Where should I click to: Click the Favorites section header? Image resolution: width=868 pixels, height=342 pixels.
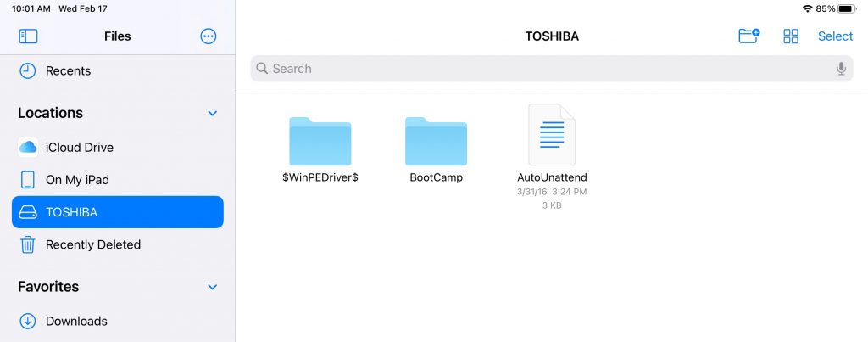[48, 287]
